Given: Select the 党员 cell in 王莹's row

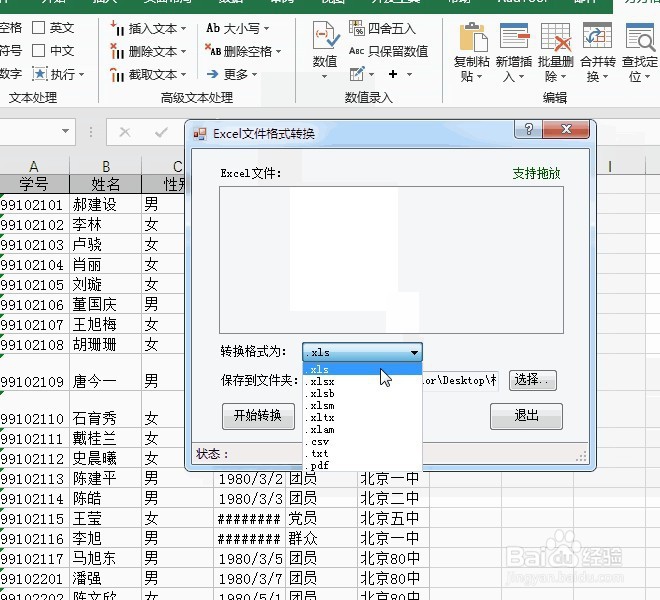Looking at the screenshot, I should point(322,518).
